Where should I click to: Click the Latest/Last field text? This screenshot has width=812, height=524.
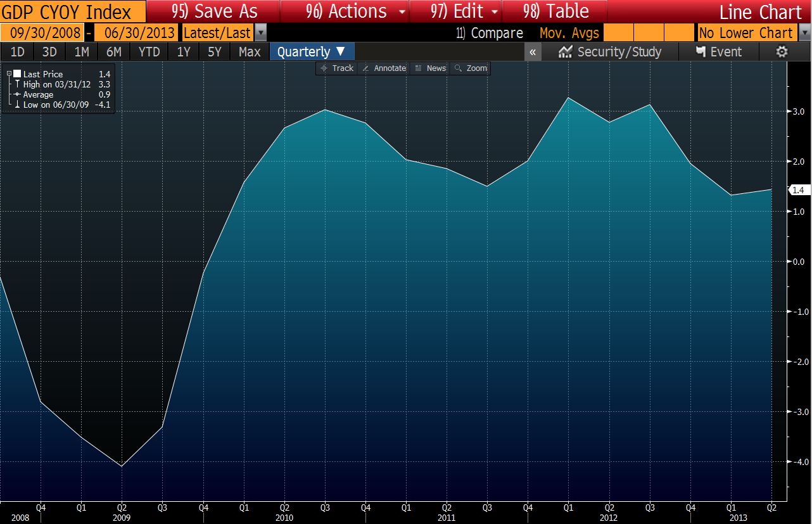coord(218,33)
